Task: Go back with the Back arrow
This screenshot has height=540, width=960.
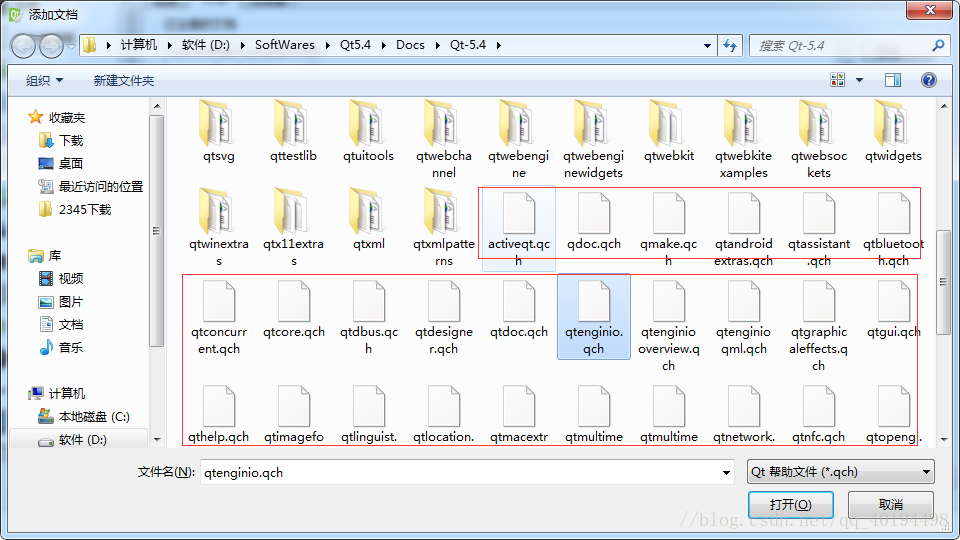Action: [x=23, y=46]
